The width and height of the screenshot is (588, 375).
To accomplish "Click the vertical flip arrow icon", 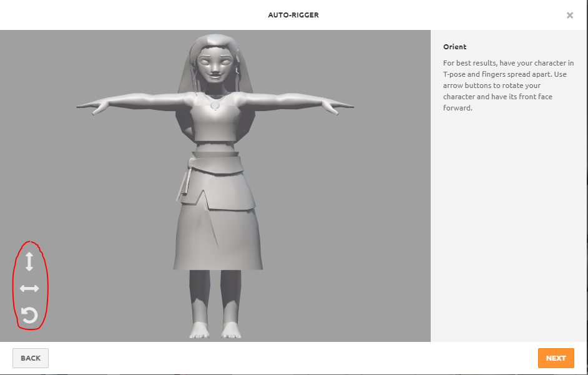I will 29,261.
